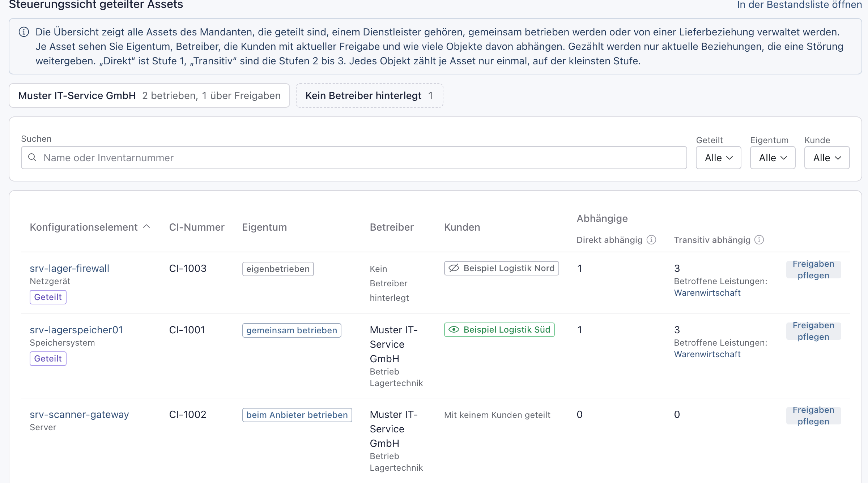Viewport: 868px width, 483px height.
Task: Open the srv-lager-firewall asset
Action: tap(69, 268)
